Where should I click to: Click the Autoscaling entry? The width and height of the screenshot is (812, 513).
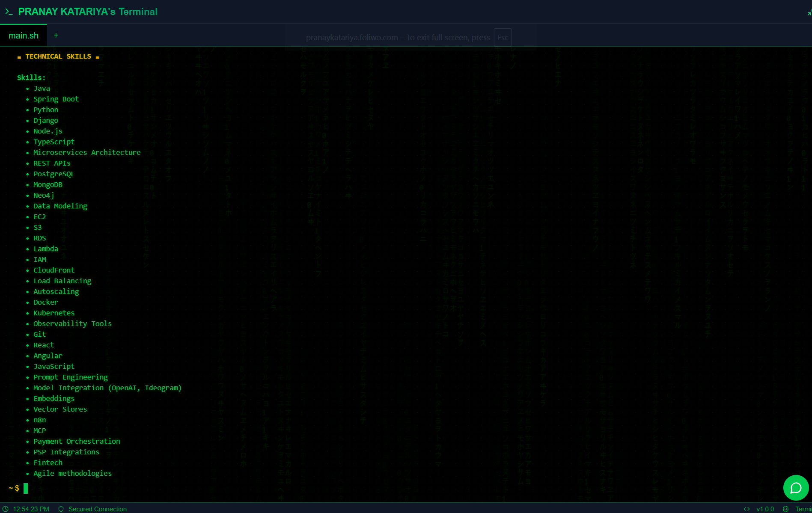point(56,291)
